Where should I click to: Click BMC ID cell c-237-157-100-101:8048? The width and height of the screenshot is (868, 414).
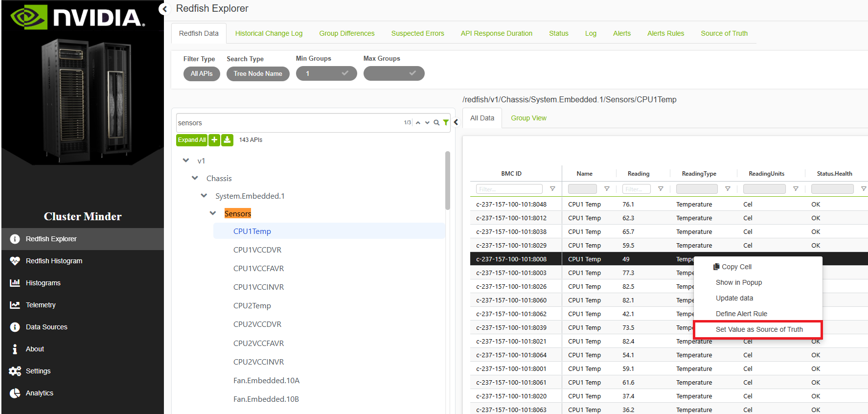coord(511,205)
